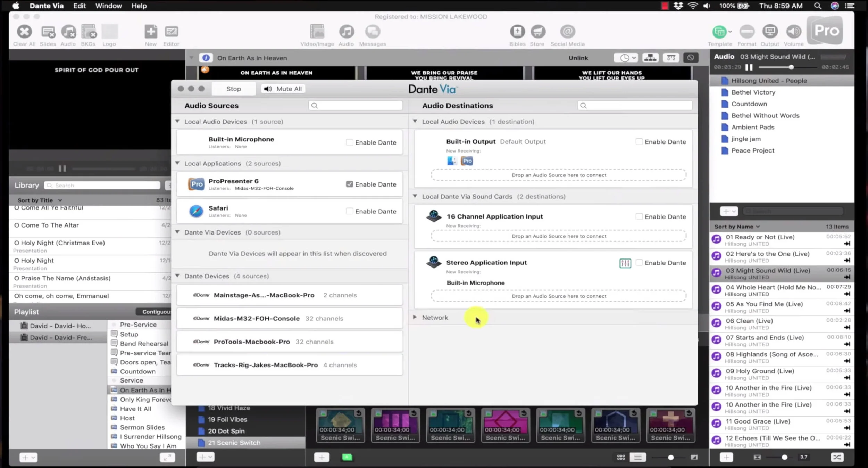Screen dimensions: 868x468
Task: Select the Midas-M32-FOH-Console Dante device
Action: tap(289, 318)
